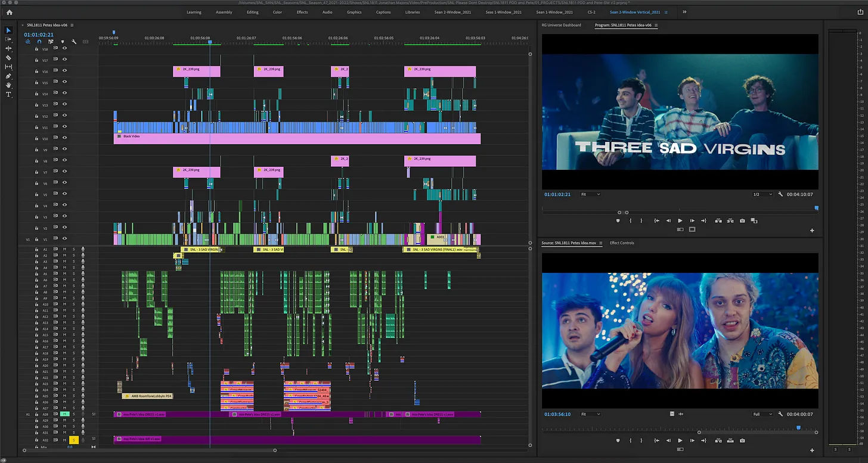Image resolution: width=868 pixels, height=463 pixels.
Task: Open Sean 2-Window Vertical_2021 workspace menu
Action: (x=666, y=12)
